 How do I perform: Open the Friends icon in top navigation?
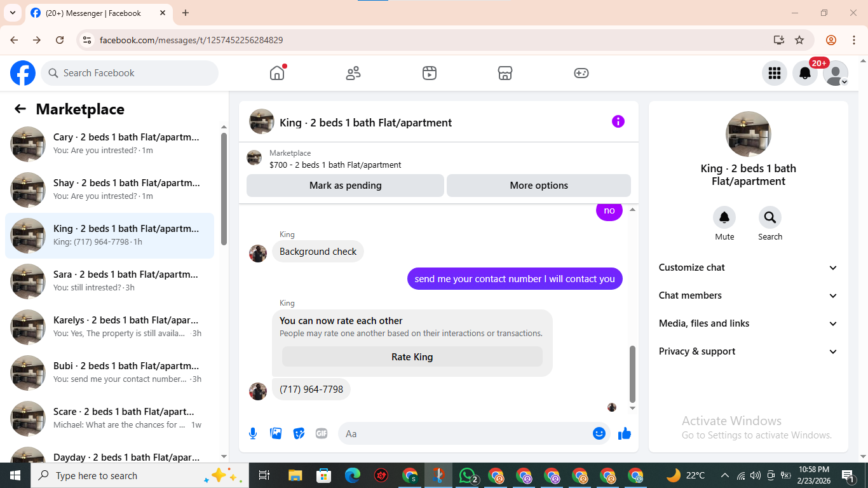pos(353,73)
